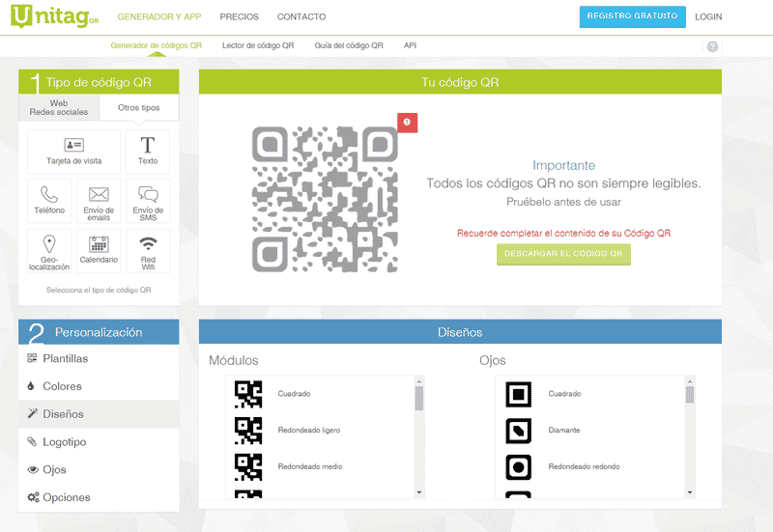The height and width of the screenshot is (532, 773).
Task: Pick the Envío de emails QR type
Action: (99, 201)
